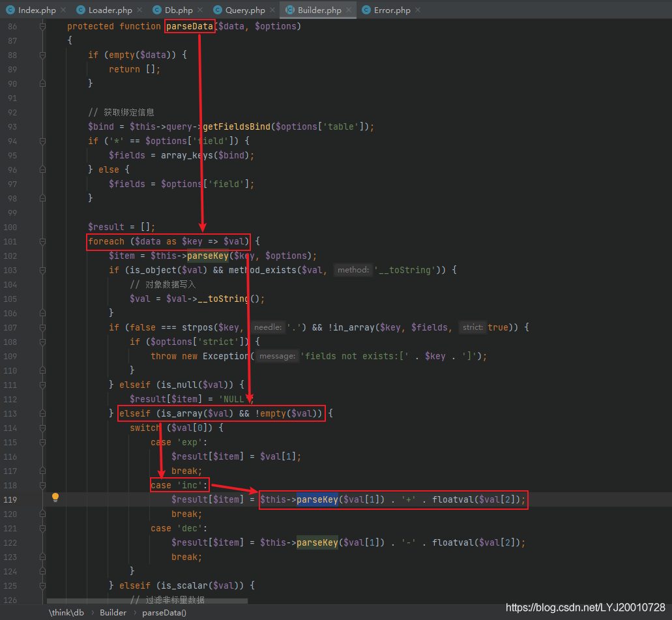The height and width of the screenshot is (620, 672).
Task: Collapse the strpos if fold on line 107
Action: [x=42, y=328]
